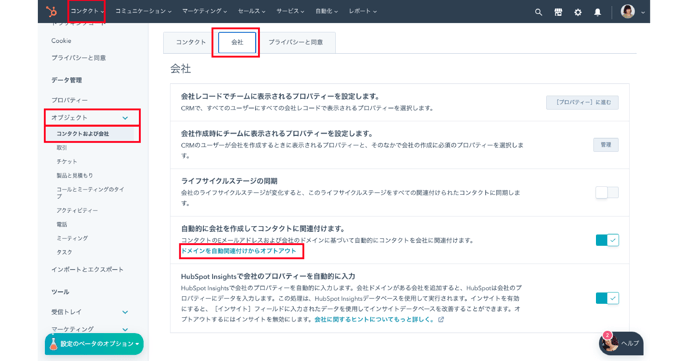Image resolution: width=688 pixels, height=361 pixels.
Task: Open the search magnifier icon
Action: tap(538, 12)
